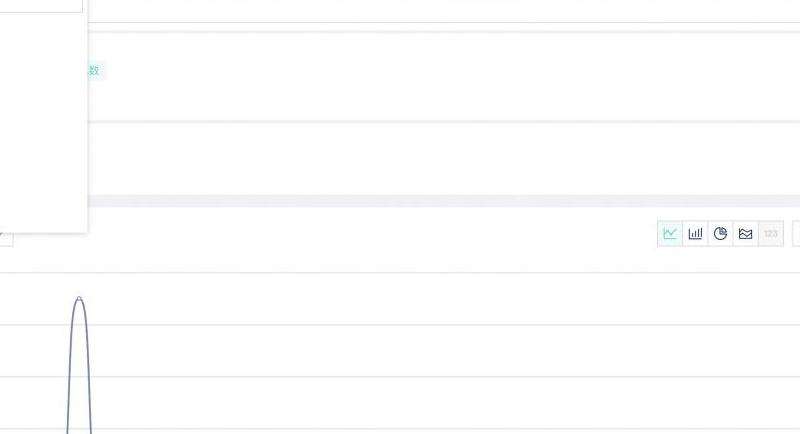Click the cut-off button right of 123

click(796, 234)
